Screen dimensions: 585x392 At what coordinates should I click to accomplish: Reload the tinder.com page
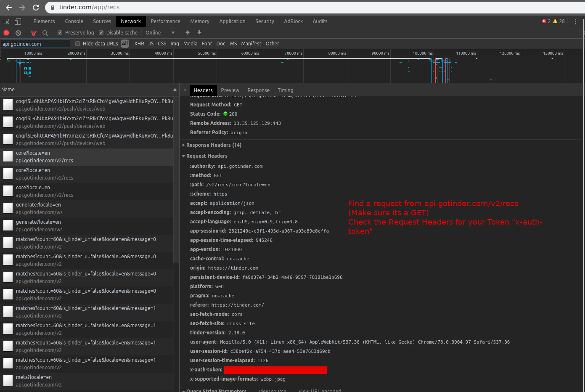pos(36,7)
